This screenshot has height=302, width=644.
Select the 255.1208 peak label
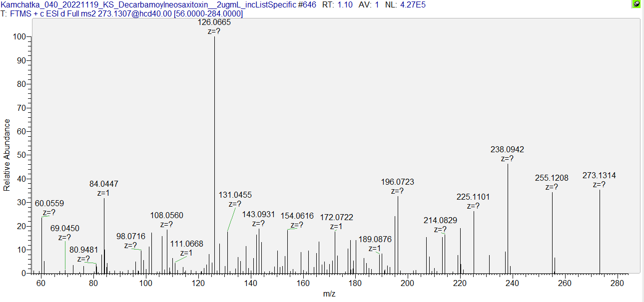[x=552, y=178]
